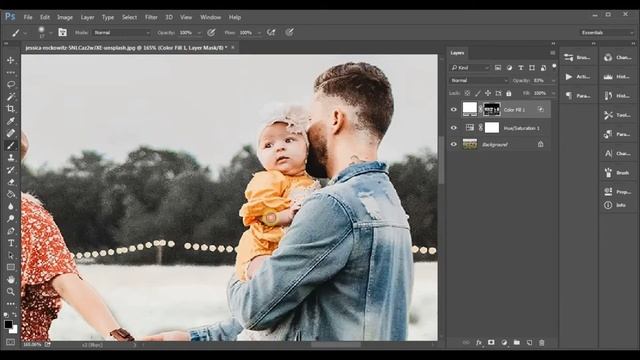Screen dimensions: 640x360
Task: Select the Magic Wand tool
Action: tap(11, 97)
